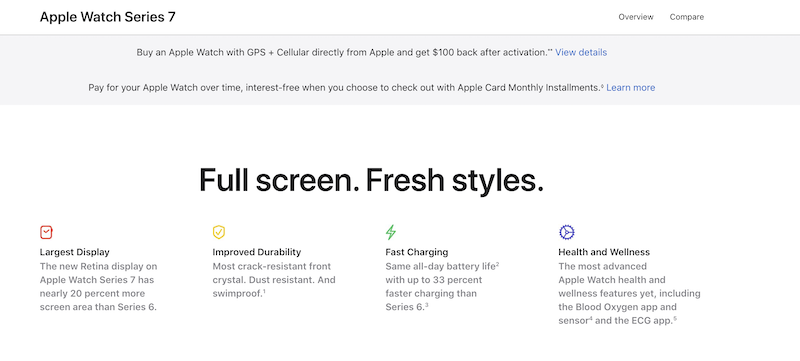Open the View details link
The width and height of the screenshot is (800, 361).
point(581,53)
